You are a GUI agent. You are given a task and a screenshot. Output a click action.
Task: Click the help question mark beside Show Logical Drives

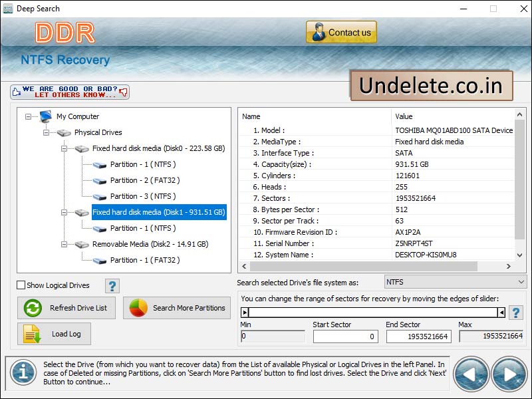tap(112, 285)
